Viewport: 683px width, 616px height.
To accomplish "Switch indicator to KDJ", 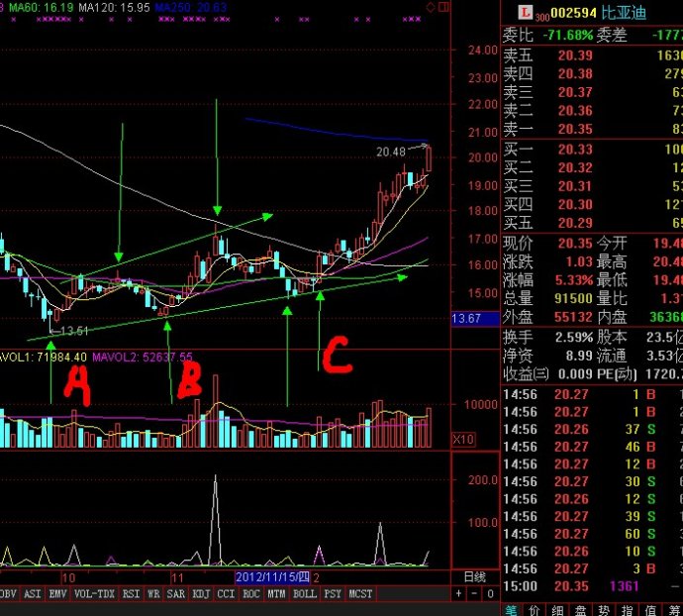I will (201, 594).
